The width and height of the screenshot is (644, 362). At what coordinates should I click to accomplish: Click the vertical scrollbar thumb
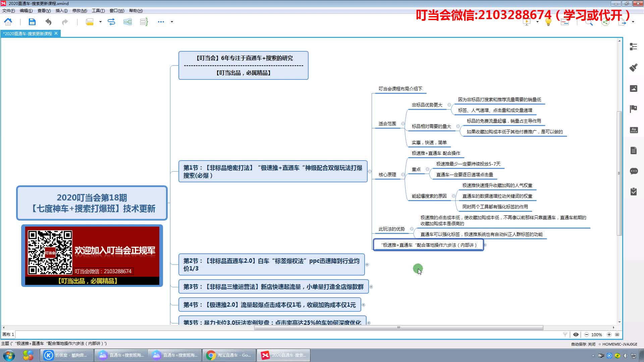[619, 173]
